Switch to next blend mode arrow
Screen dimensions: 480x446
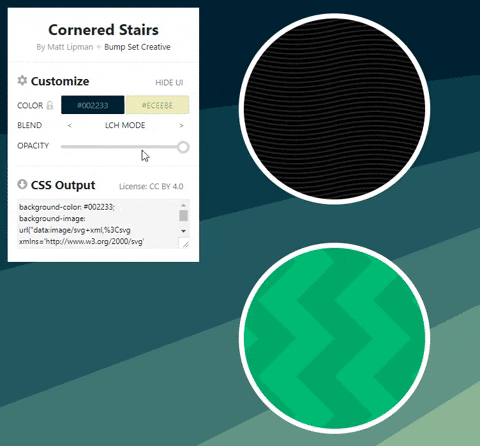(x=181, y=126)
